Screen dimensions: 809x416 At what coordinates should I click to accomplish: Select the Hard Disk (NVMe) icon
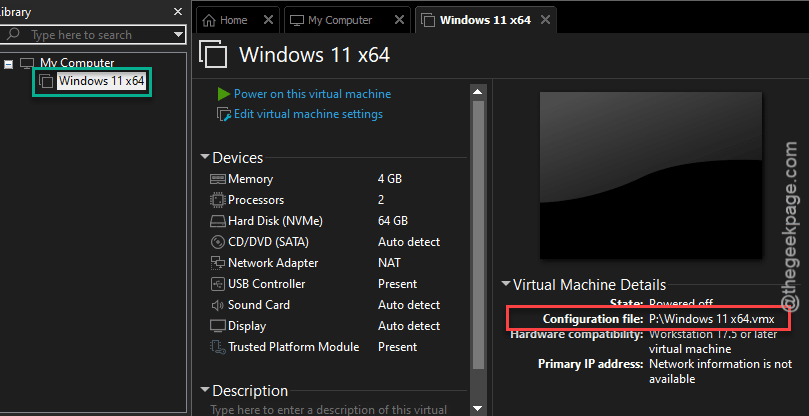[218, 221]
